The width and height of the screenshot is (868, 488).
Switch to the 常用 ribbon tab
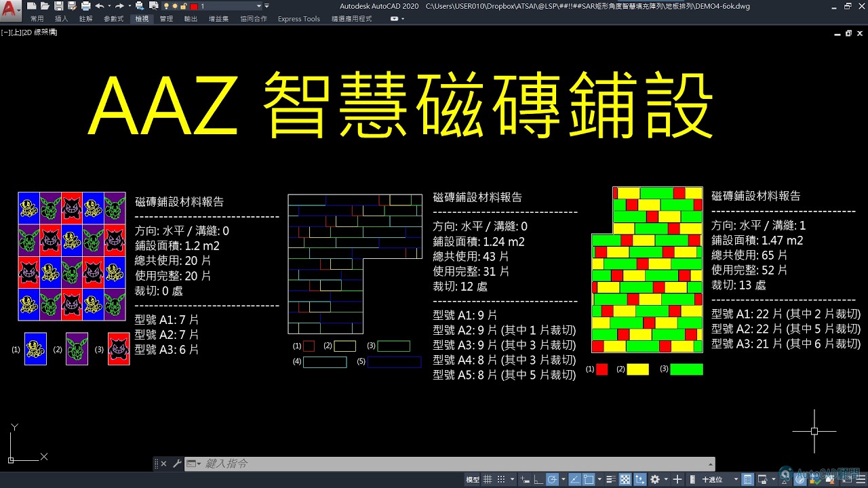pyautogui.click(x=37, y=19)
